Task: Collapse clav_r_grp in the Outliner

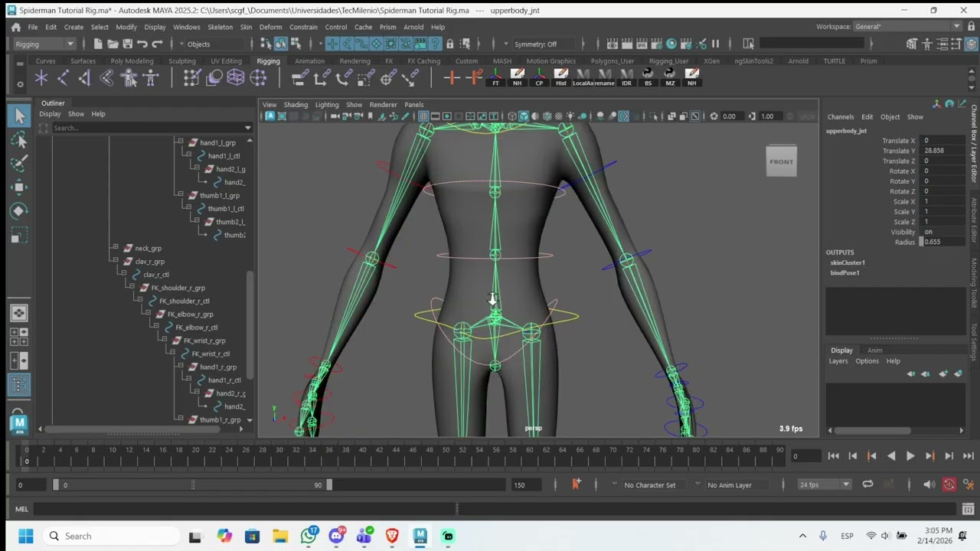Action: pyautogui.click(x=116, y=261)
